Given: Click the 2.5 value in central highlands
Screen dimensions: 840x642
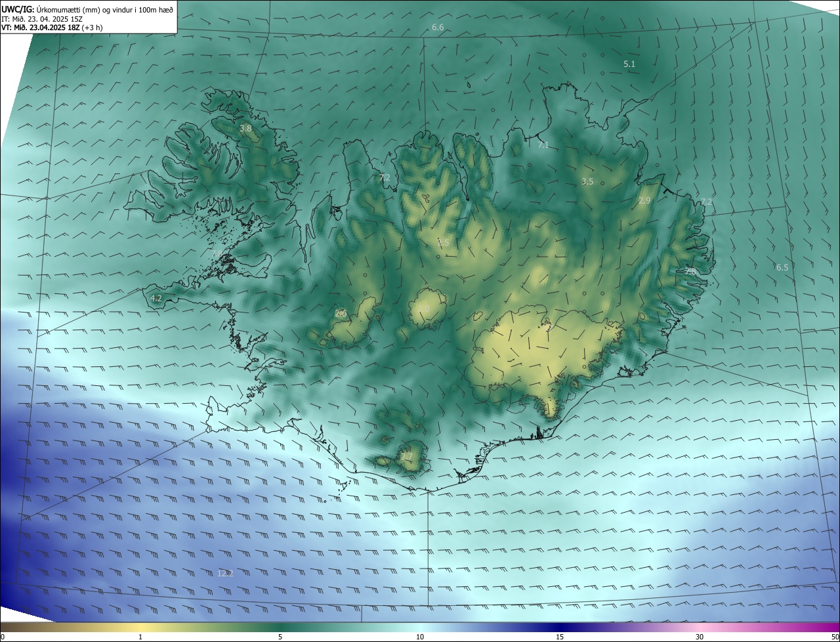Looking at the screenshot, I should (x=443, y=243).
